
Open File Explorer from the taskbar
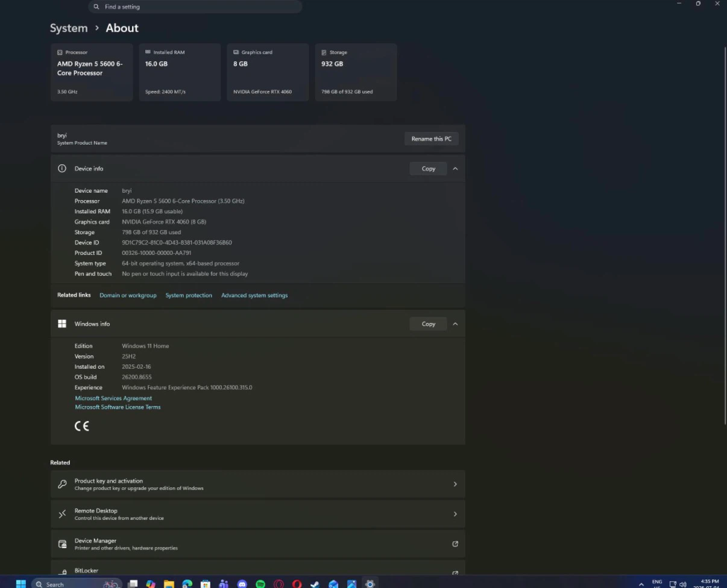(169, 584)
